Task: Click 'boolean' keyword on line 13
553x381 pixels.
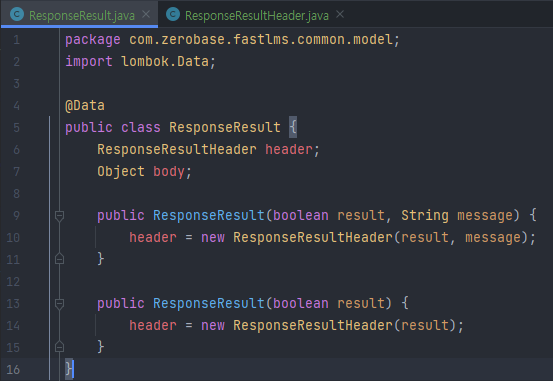Action: (x=301, y=303)
